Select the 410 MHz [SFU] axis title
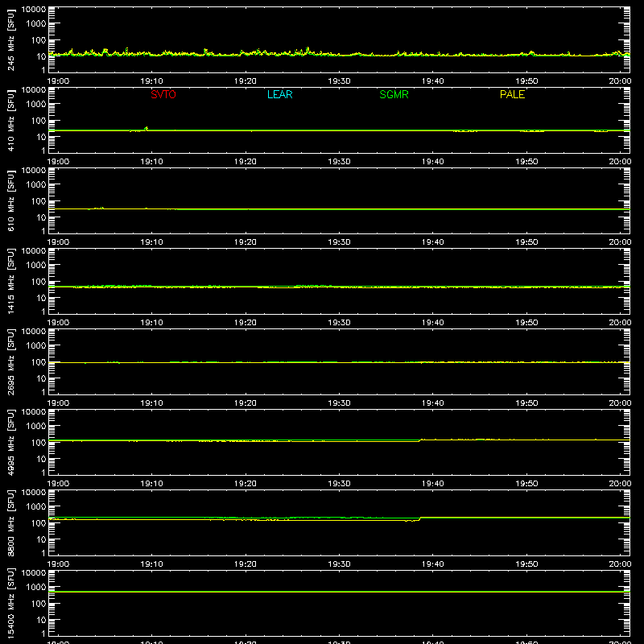The width and height of the screenshot is (644, 644). point(11,120)
